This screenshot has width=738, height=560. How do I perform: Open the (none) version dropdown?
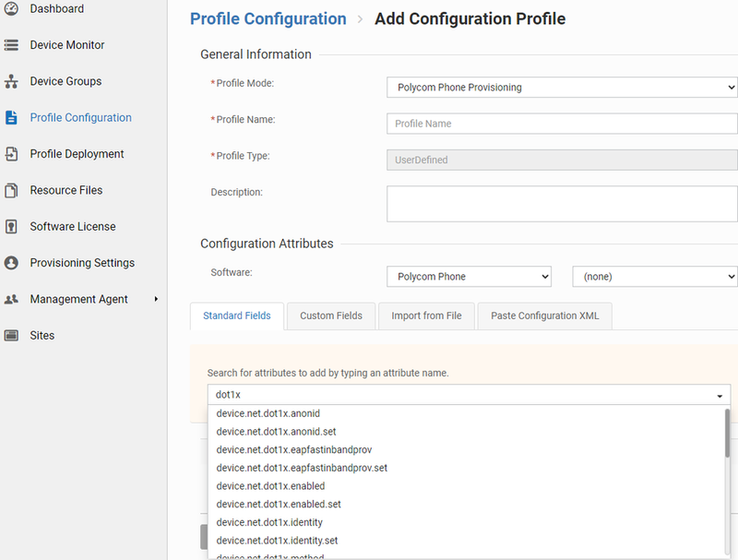click(x=655, y=277)
